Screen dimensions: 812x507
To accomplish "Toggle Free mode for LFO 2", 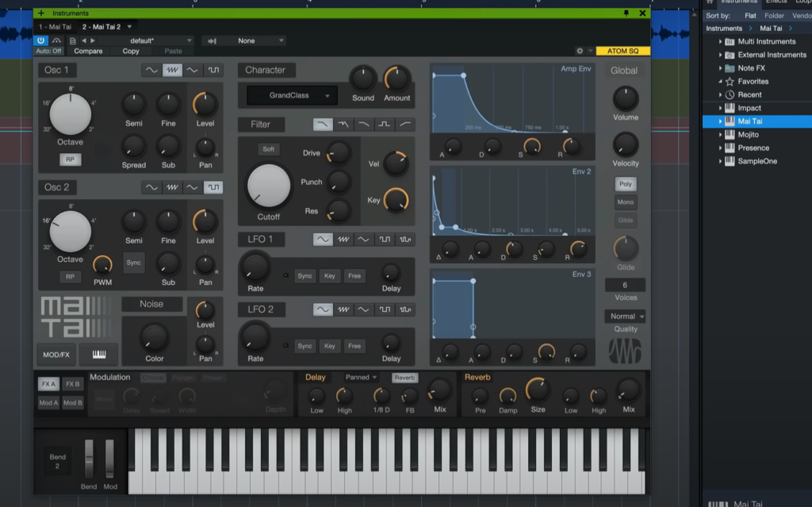I will coord(354,346).
